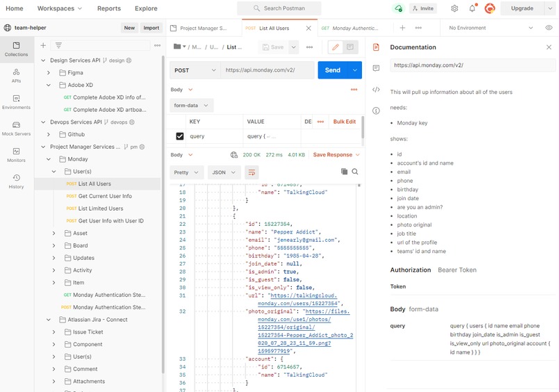The image size is (560, 392).
Task: Open the No Environment selector
Action: tap(491, 28)
